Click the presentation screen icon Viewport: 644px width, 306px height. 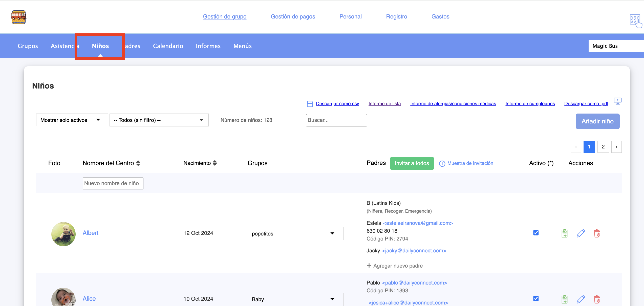pos(617,101)
